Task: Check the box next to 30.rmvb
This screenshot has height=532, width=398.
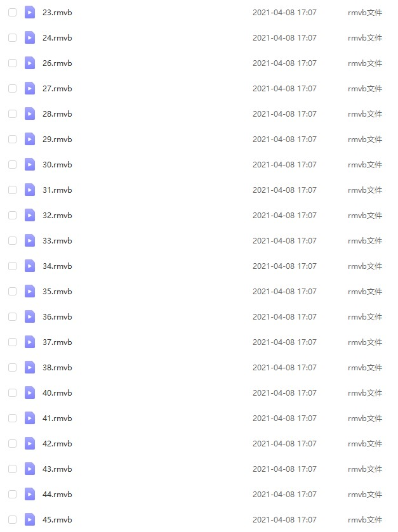Action: point(12,165)
